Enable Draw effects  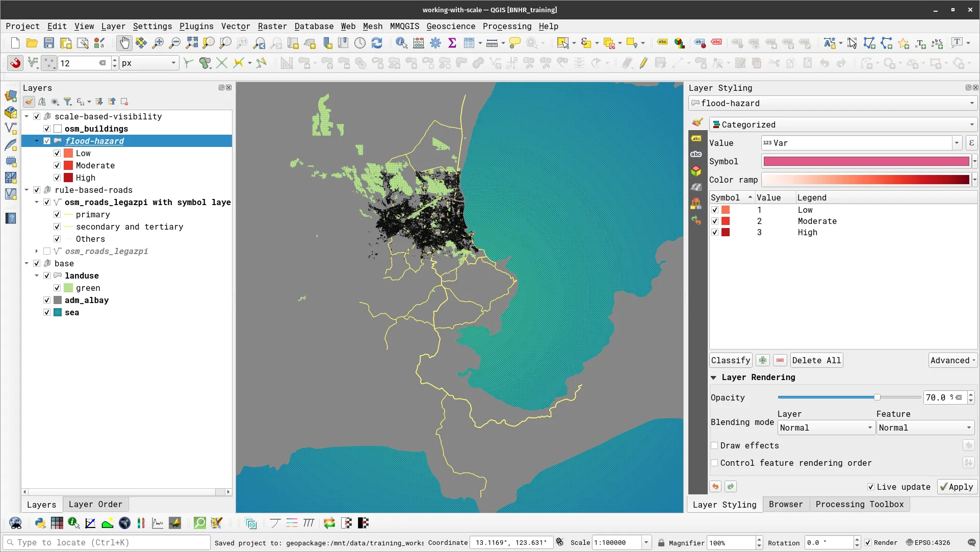click(x=715, y=445)
